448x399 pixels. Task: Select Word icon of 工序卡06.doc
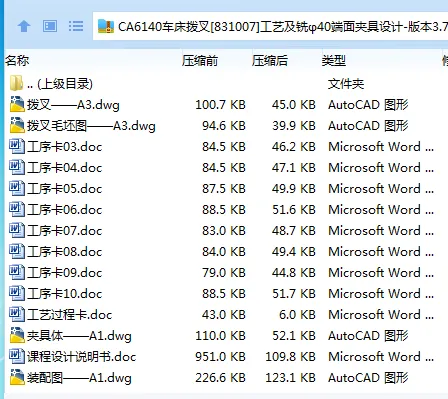(x=17, y=209)
